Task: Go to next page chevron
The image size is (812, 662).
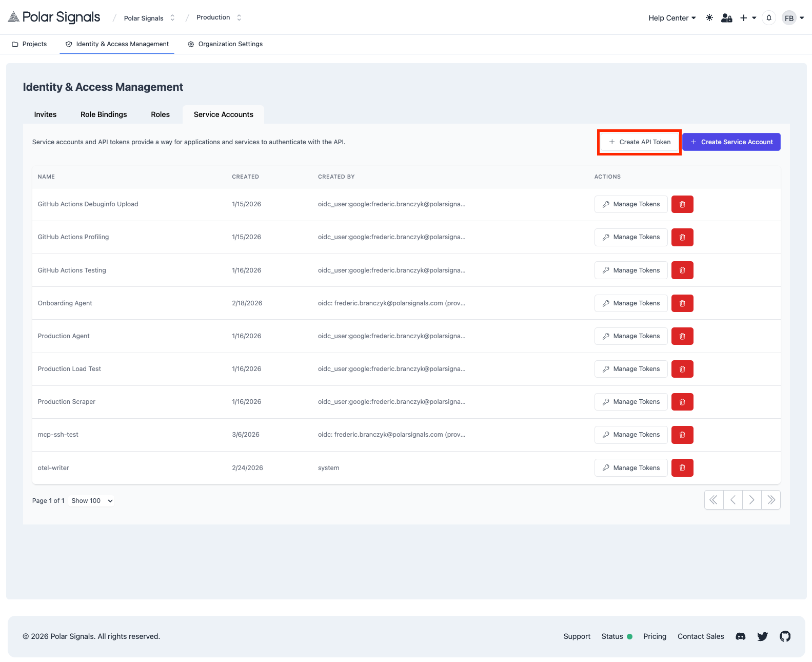Action: [x=752, y=500]
